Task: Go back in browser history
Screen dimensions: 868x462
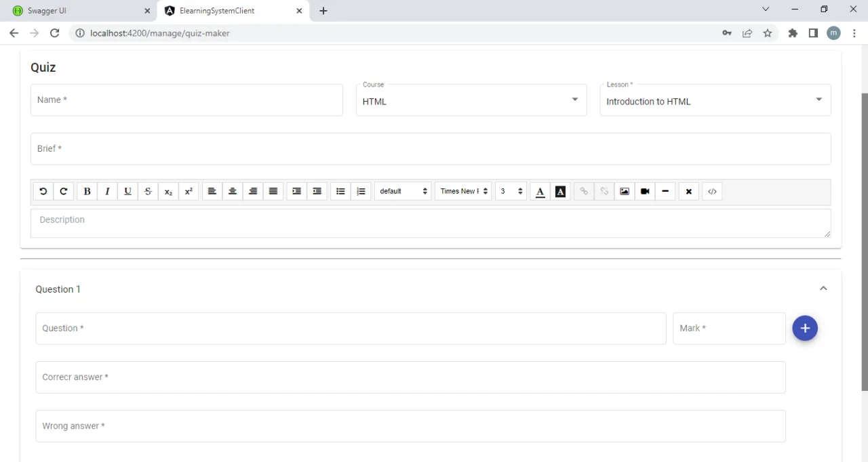Action: click(14, 33)
